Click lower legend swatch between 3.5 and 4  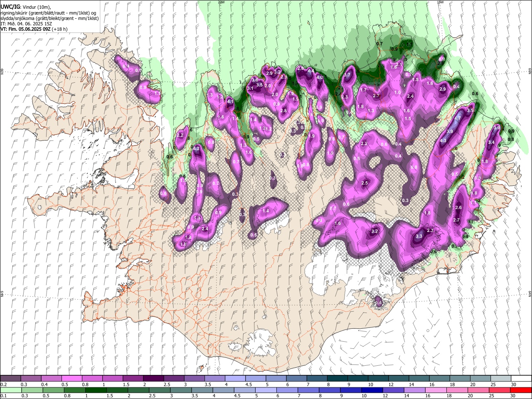click(x=202, y=390)
